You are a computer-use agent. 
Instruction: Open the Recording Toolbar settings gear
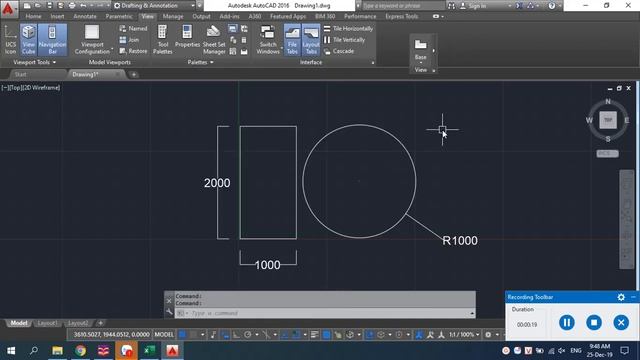pos(621,297)
